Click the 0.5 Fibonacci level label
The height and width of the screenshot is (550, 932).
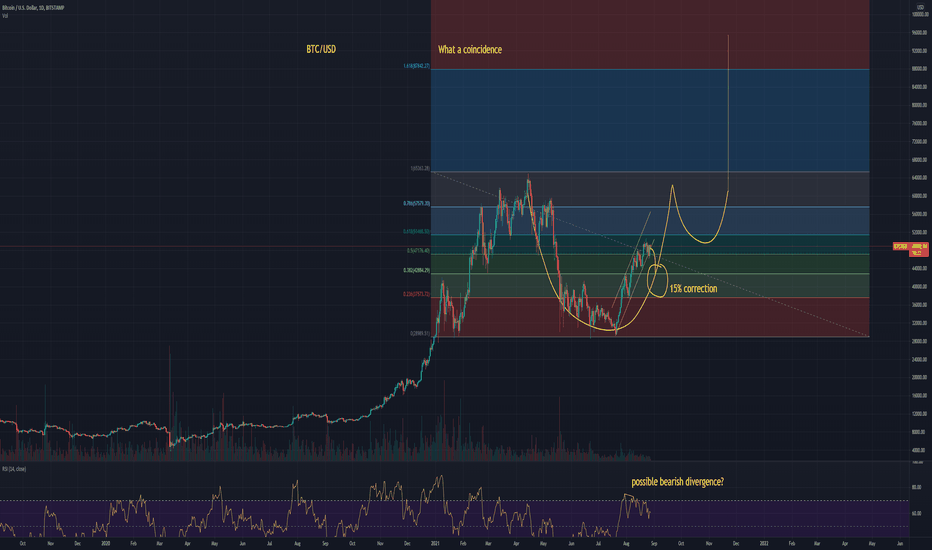(418, 251)
